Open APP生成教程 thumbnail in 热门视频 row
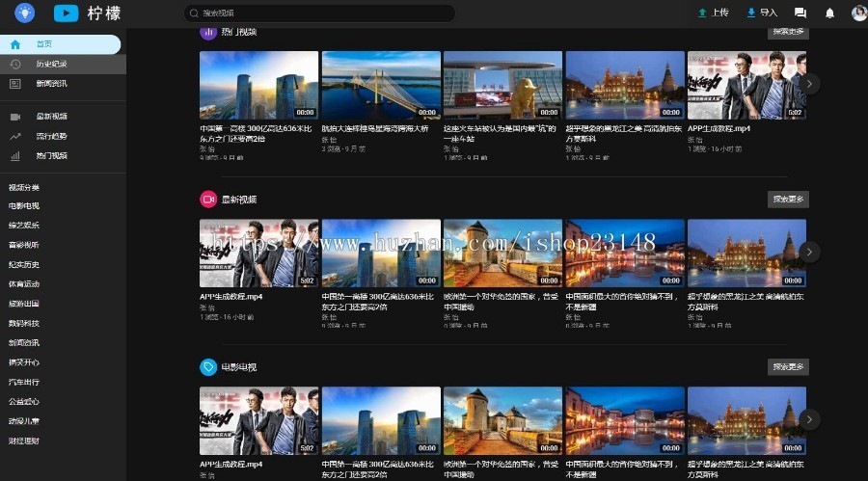The width and height of the screenshot is (868, 481). (x=746, y=85)
